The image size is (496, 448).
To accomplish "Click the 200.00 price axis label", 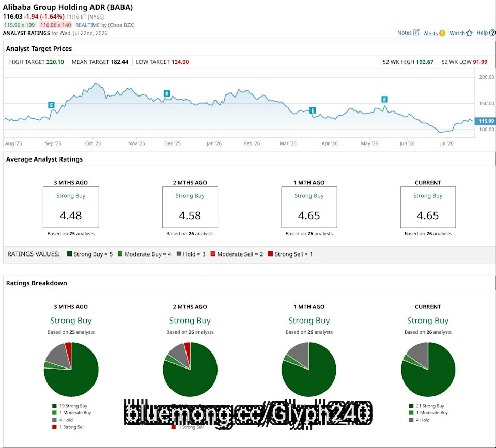I will coord(487,77).
